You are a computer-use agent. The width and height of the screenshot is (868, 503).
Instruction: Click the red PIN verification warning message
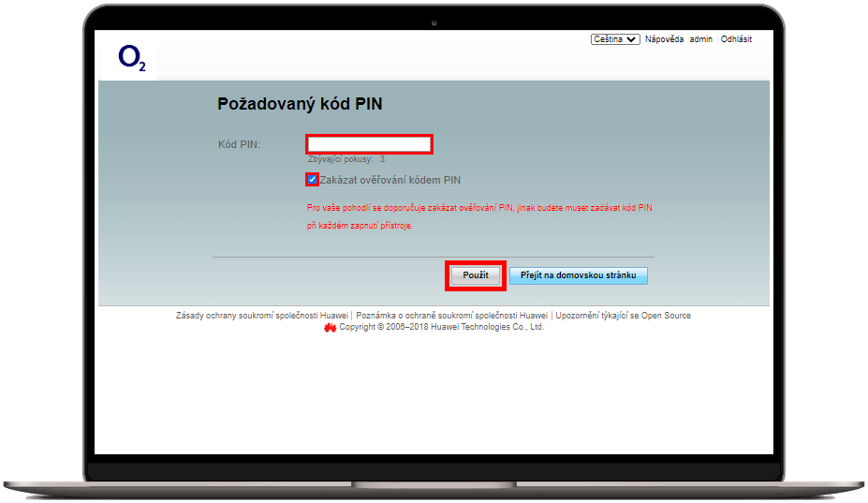pyautogui.click(x=479, y=216)
